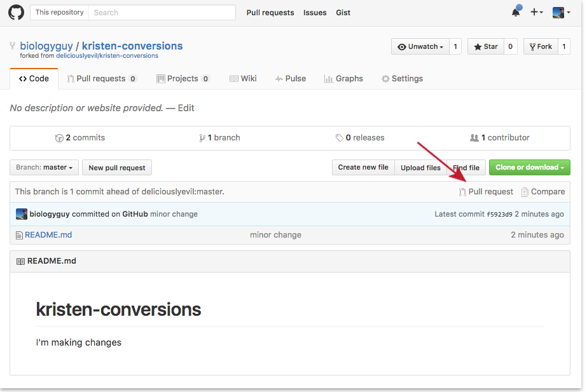Open the Unwatch dropdown
This screenshot has height=392, width=587.
[x=420, y=46]
